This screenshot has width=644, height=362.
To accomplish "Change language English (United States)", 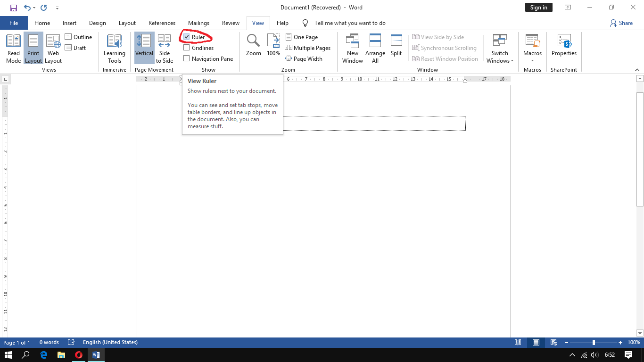I will pos(110,343).
